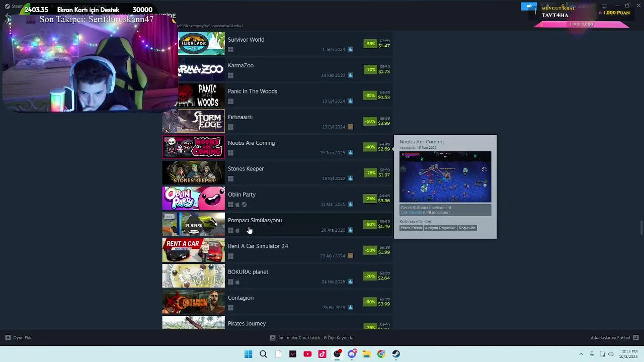Click the Noobs Are Coming capsule image
Viewport: 644px width, 362px height.
tap(193, 147)
